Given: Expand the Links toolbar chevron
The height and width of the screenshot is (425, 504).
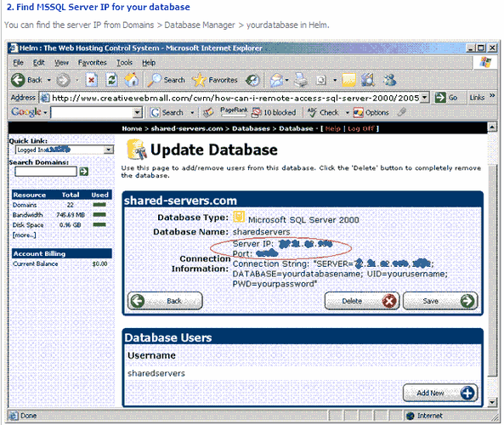Looking at the screenshot, I should pyautogui.click(x=492, y=95).
